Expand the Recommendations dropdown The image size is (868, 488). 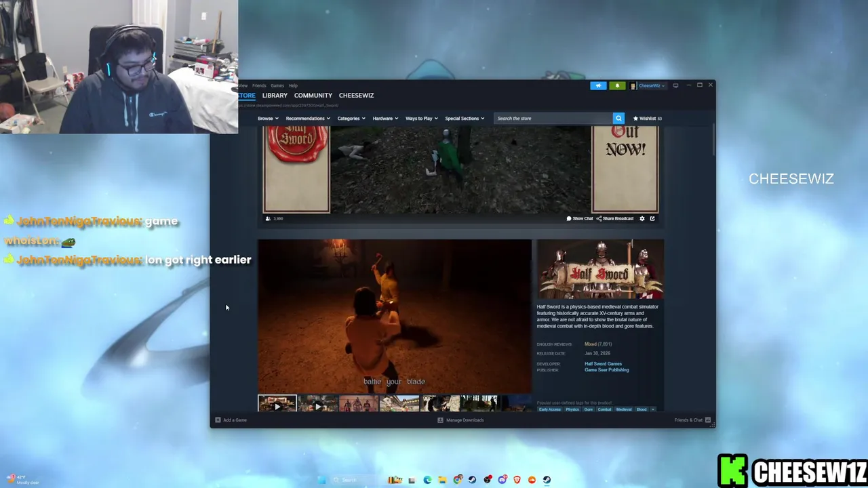pyautogui.click(x=308, y=119)
